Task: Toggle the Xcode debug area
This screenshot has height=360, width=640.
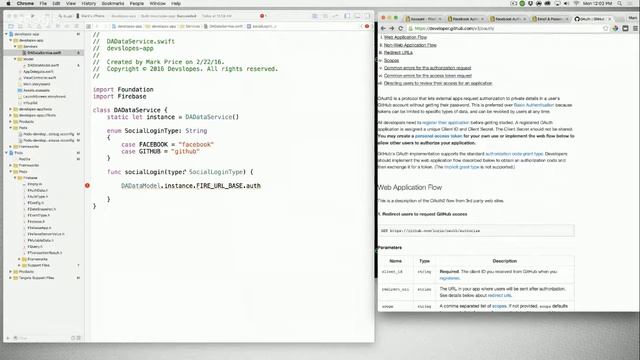Action: 357,16
